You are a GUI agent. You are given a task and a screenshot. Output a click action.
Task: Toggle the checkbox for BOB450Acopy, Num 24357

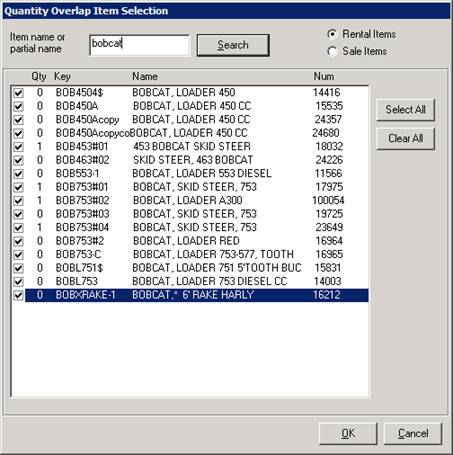click(x=18, y=120)
